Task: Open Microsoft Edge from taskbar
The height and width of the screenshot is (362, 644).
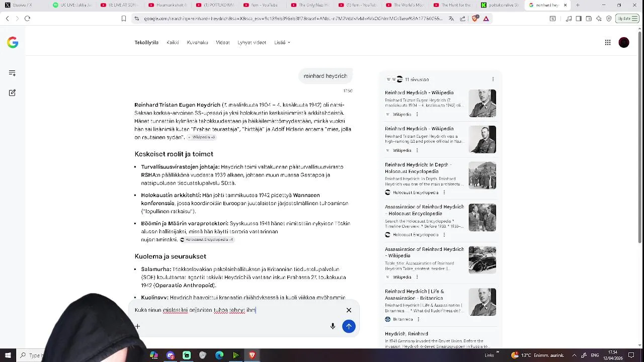Action: tap(219, 355)
